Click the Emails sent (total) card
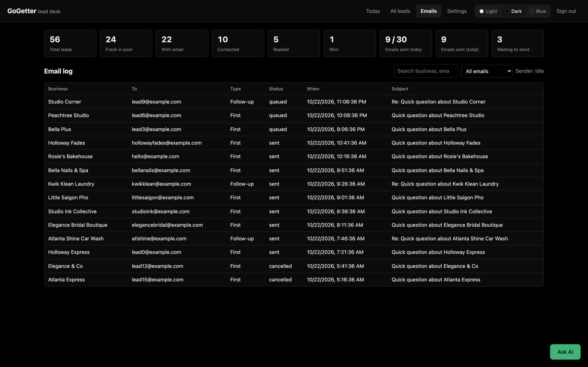 tap(462, 43)
